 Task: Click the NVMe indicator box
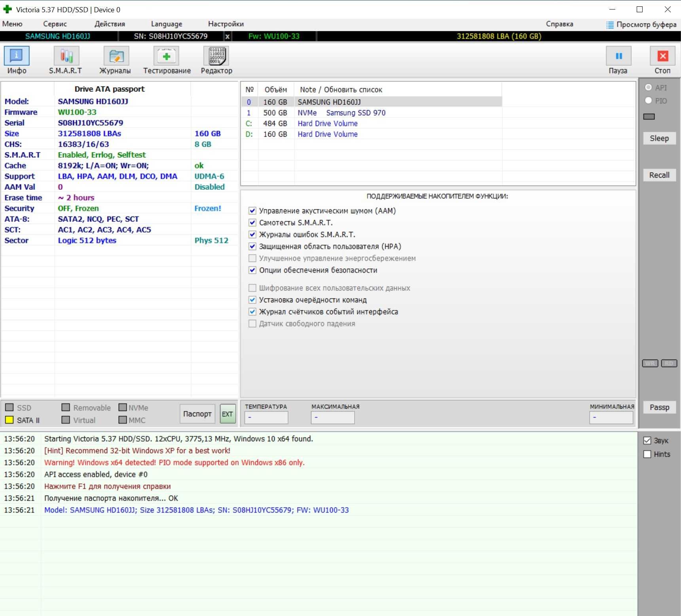[123, 407]
